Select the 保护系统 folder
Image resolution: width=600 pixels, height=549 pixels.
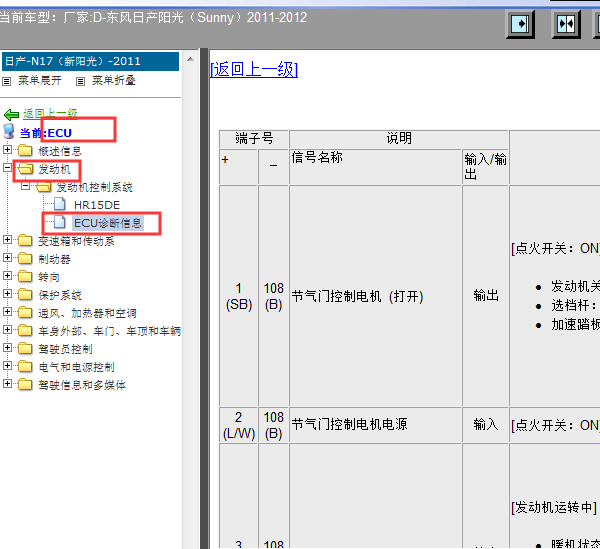(60, 295)
